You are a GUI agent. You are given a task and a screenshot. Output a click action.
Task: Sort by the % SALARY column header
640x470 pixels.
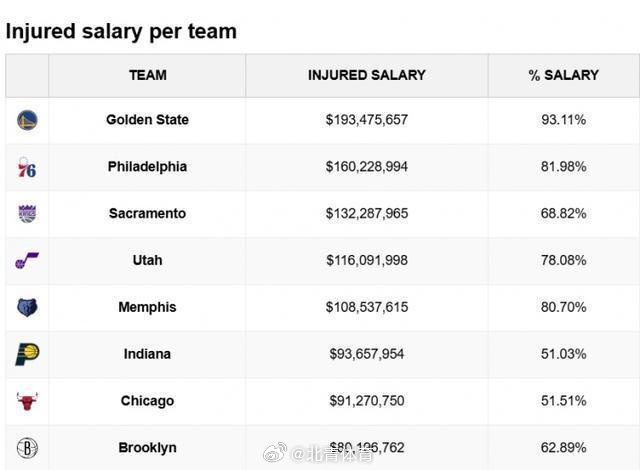563,75
